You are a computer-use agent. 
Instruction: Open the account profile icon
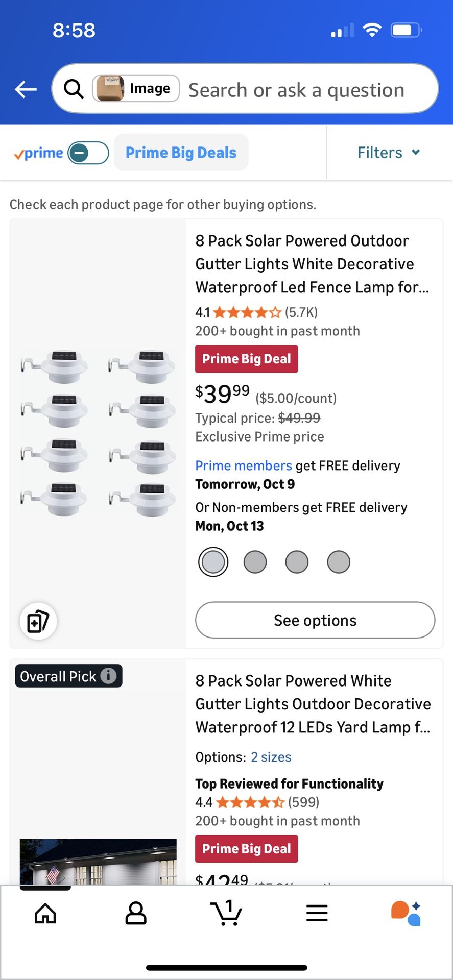tap(136, 913)
